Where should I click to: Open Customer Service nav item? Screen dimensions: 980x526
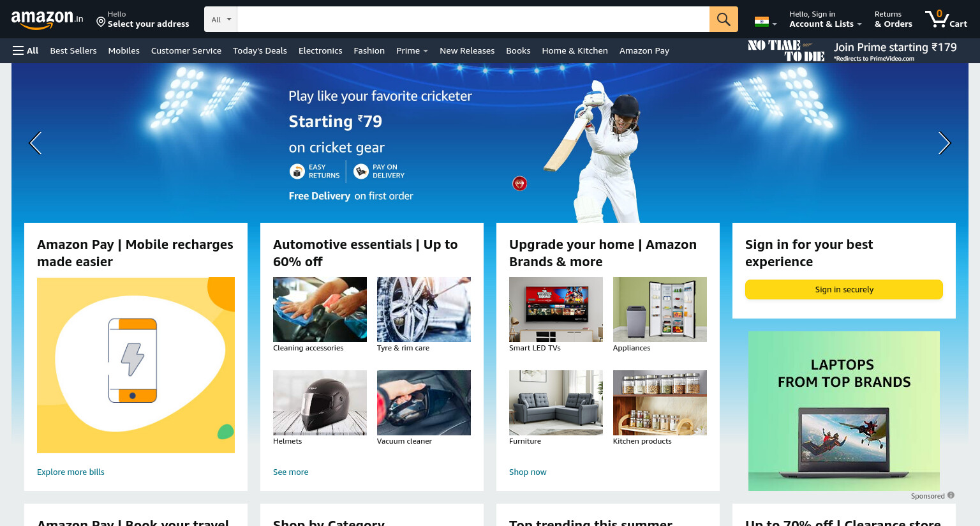(186, 50)
